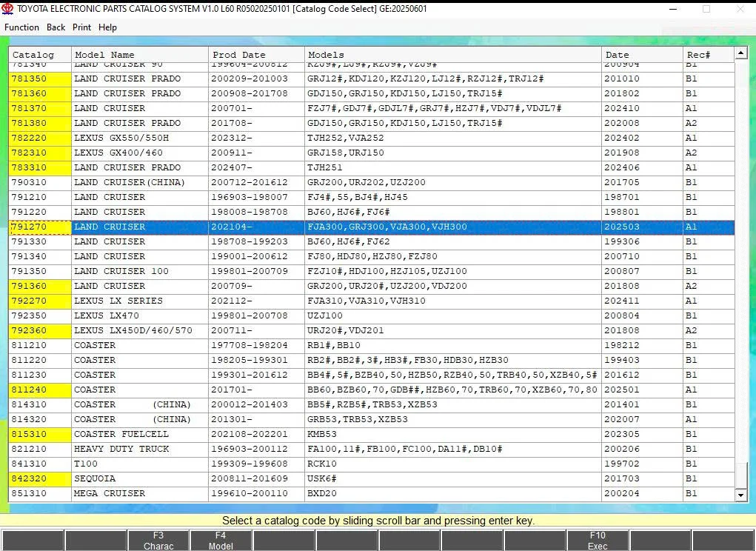The height and width of the screenshot is (551, 756).
Task: Click the Catalog column header
Action: 39,55
